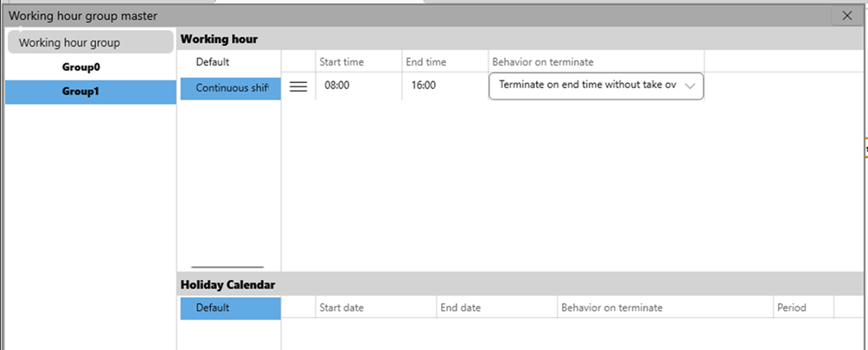The width and height of the screenshot is (868, 350).
Task: Edit the 08:00 start time field
Action: pyautogui.click(x=337, y=86)
